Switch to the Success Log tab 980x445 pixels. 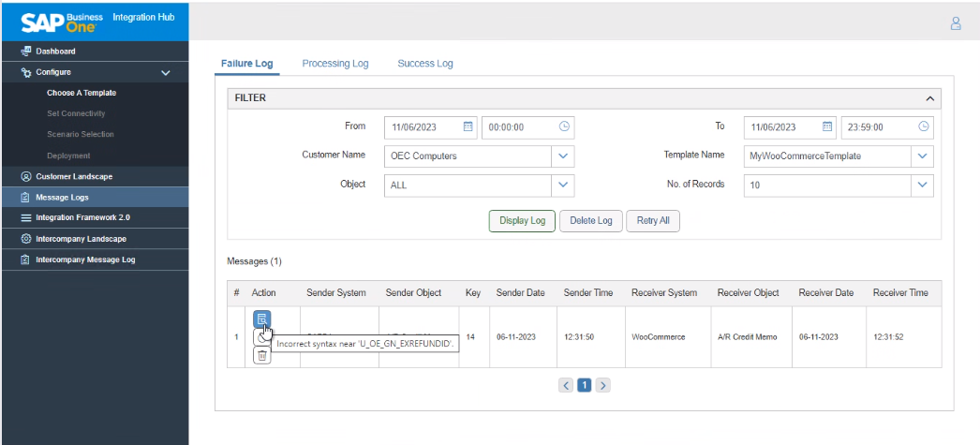(x=425, y=64)
